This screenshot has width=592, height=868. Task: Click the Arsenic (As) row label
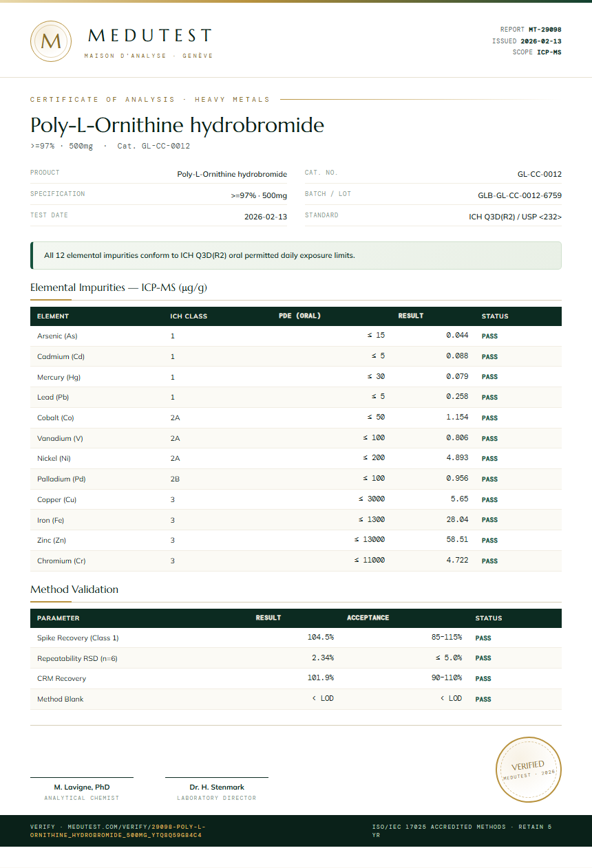57,336
